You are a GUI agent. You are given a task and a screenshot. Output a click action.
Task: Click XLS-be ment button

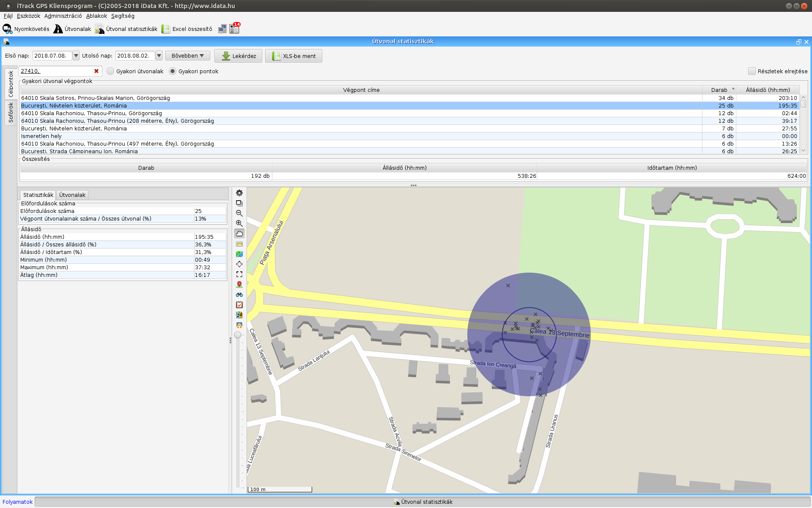(294, 56)
